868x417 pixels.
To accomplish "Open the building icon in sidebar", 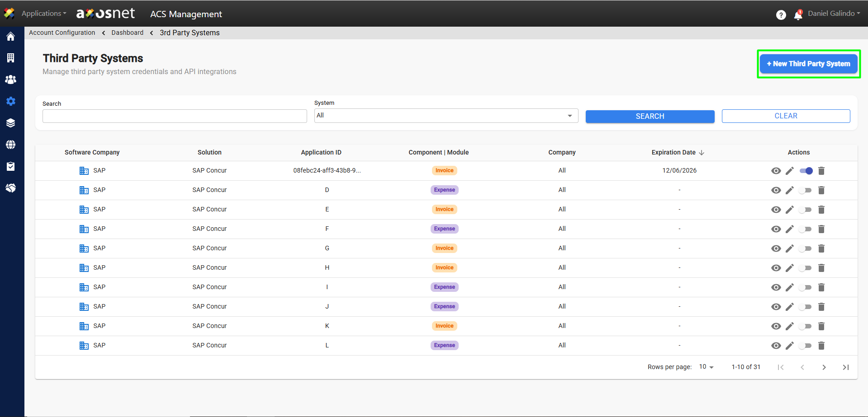I will click(11, 58).
